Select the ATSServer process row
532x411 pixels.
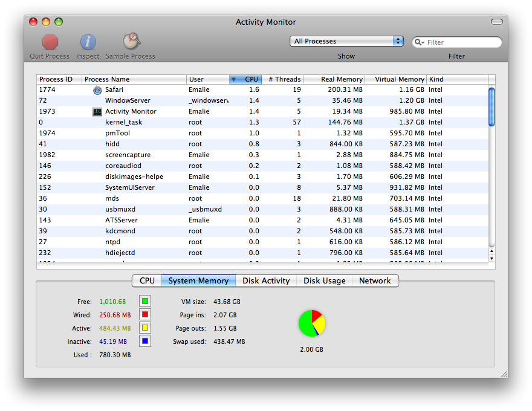262,220
